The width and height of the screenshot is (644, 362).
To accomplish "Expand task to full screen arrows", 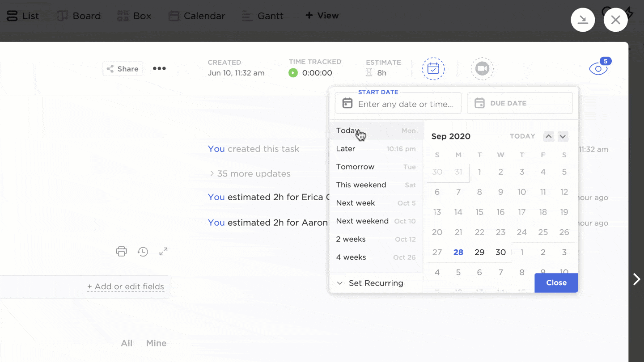I will (x=163, y=251).
